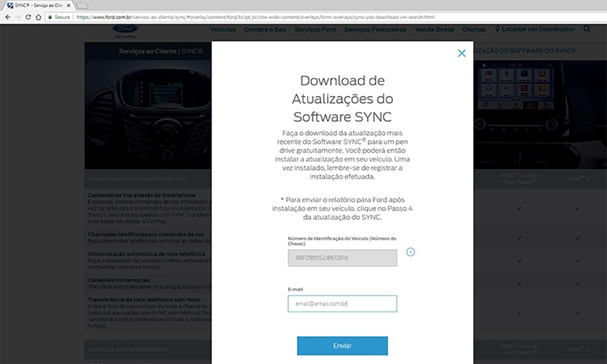Click the Ford logo
This screenshot has width=607, height=364.
(125, 29)
